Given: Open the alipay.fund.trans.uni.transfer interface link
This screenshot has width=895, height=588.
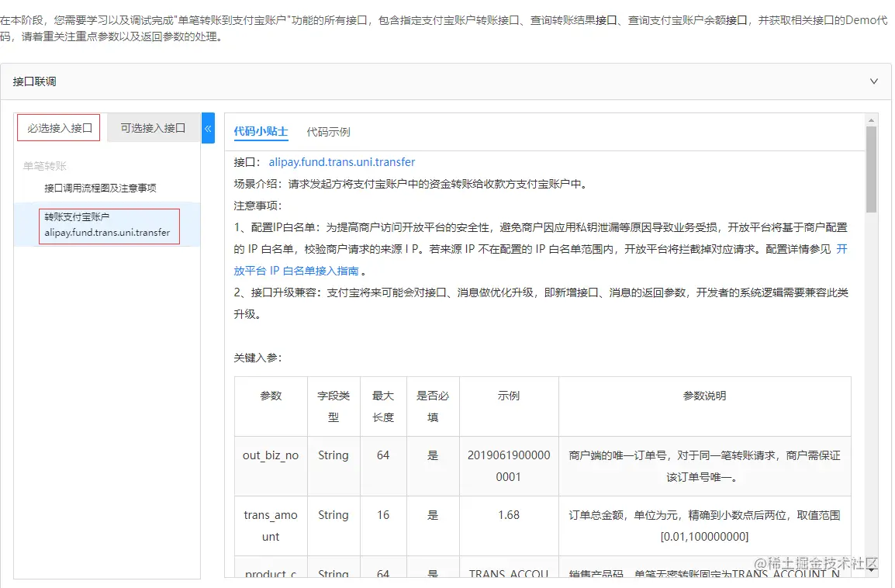Looking at the screenshot, I should pyautogui.click(x=342, y=162).
